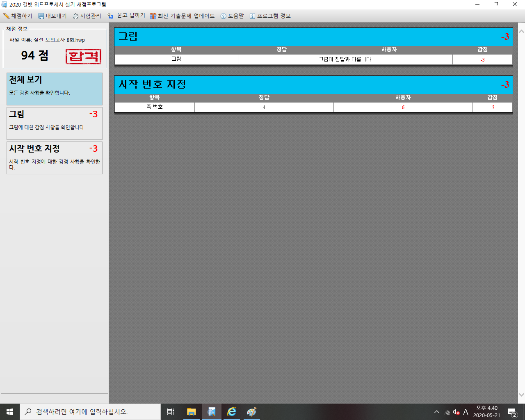
Task: Select the 시작 번호 지정 sidebar card
Action: point(55,158)
